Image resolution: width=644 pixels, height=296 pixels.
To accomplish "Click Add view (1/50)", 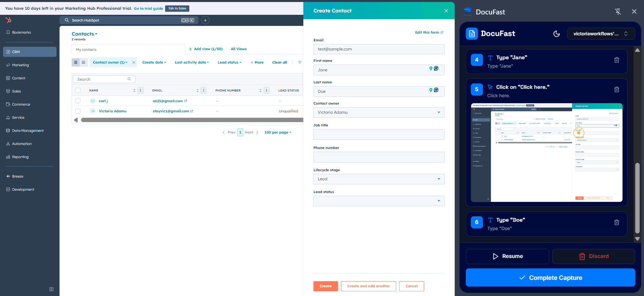I will tap(206, 49).
